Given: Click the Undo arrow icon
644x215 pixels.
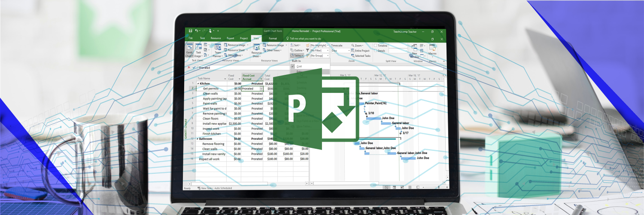Looking at the screenshot, I should click(196, 31).
